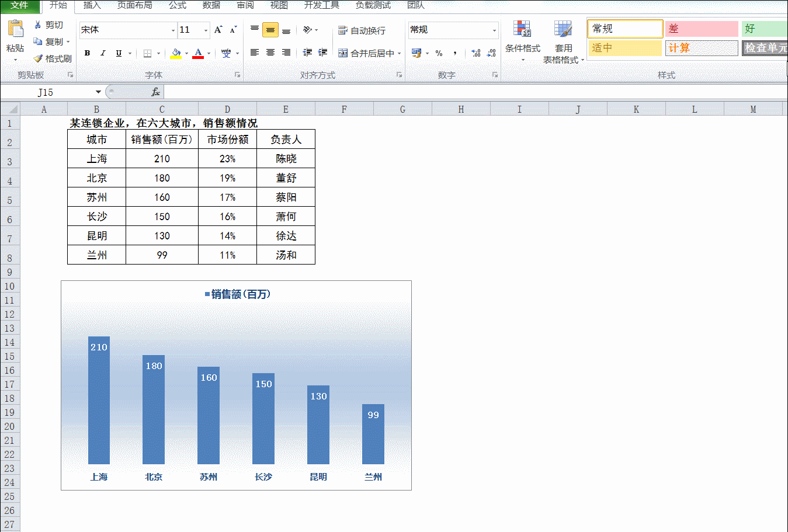The width and height of the screenshot is (788, 532).
Task: Open Merge & Center dropdown arrow
Action: point(400,53)
